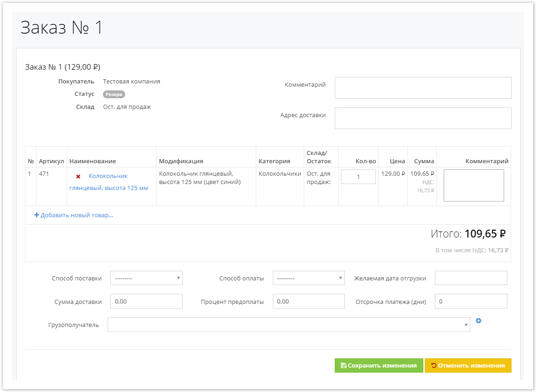Screen dimensions: 536x392
Task: Click the Отменить изменения button
Action: point(468,365)
